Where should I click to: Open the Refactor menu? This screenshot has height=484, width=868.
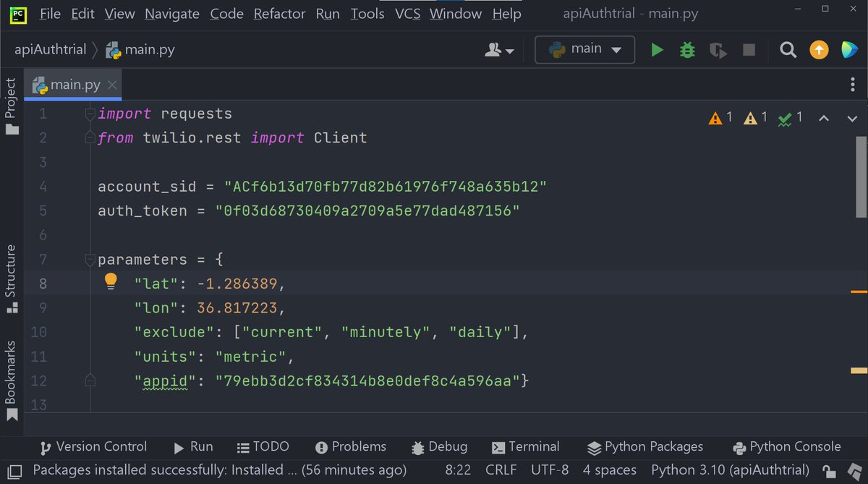(x=280, y=14)
